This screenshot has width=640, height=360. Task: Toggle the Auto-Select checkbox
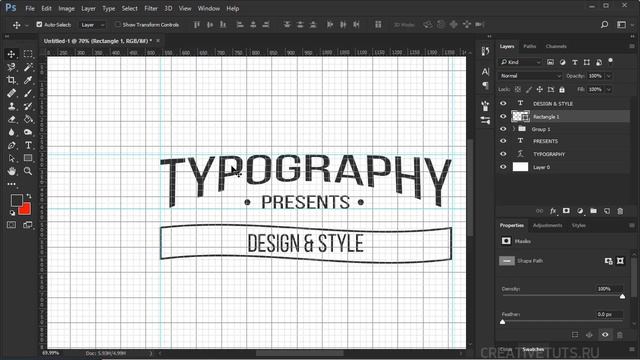point(39,24)
